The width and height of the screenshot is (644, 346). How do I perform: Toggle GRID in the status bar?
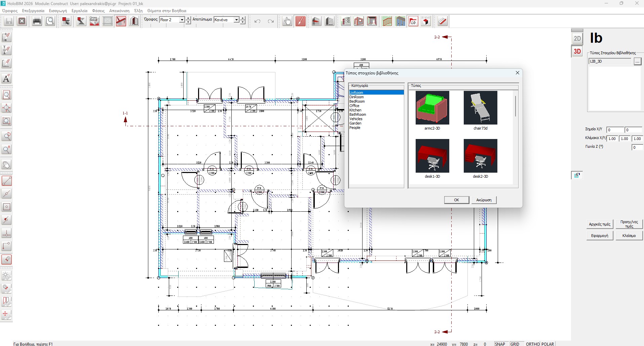point(515,344)
